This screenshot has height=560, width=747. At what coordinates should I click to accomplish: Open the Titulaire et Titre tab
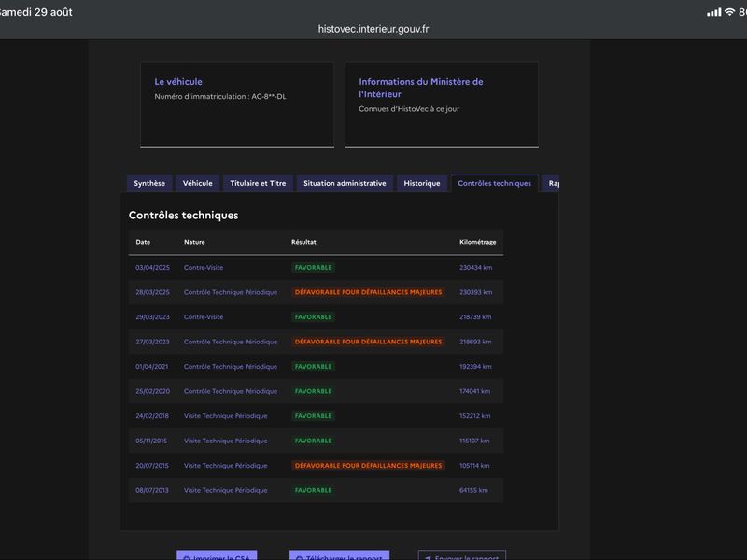(258, 183)
